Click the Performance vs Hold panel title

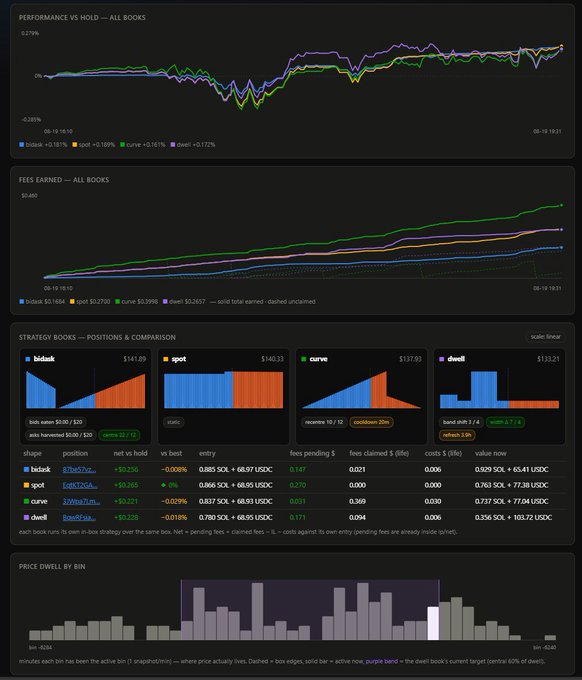[x=82, y=17]
